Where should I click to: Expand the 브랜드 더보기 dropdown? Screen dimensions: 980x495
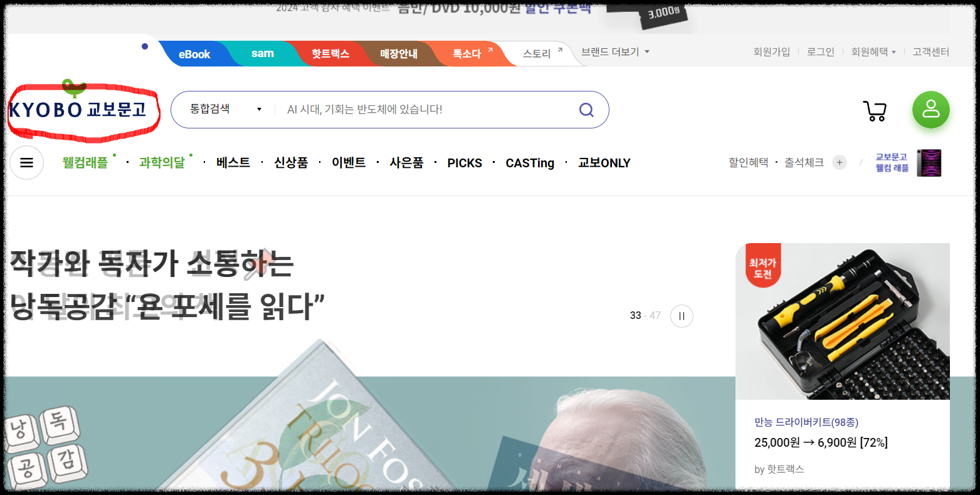click(615, 51)
